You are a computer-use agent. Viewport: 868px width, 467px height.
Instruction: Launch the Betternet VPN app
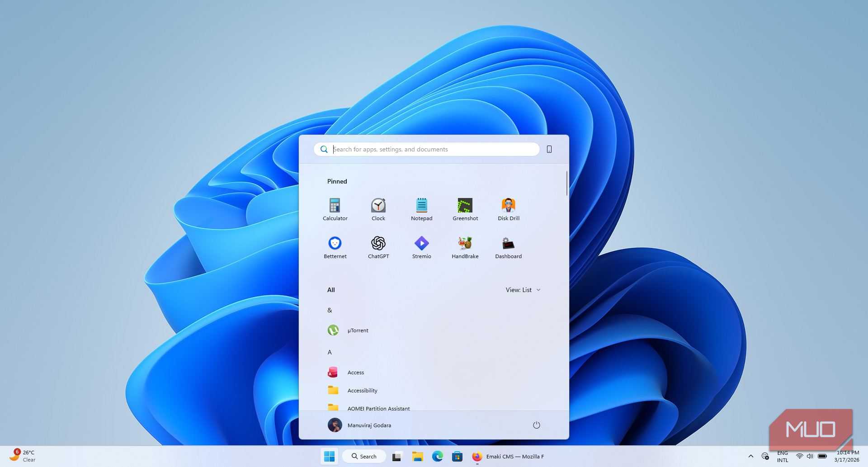335,247
